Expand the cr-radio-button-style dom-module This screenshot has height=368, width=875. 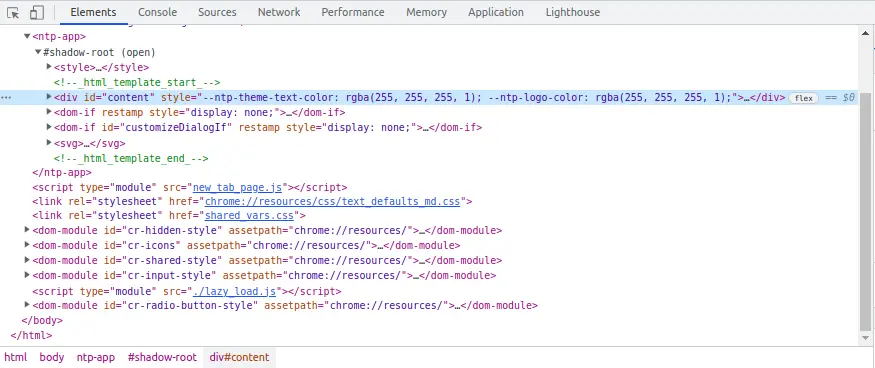pyautogui.click(x=27, y=305)
